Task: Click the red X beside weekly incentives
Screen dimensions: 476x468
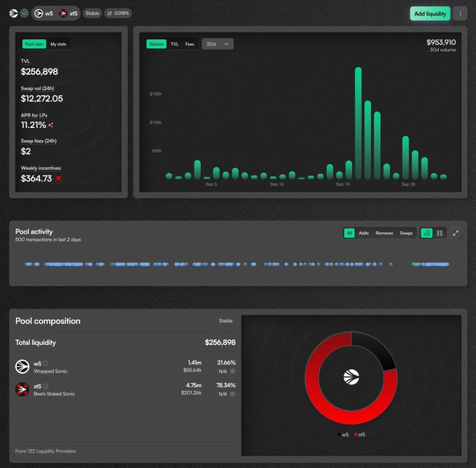Action: pyautogui.click(x=59, y=178)
